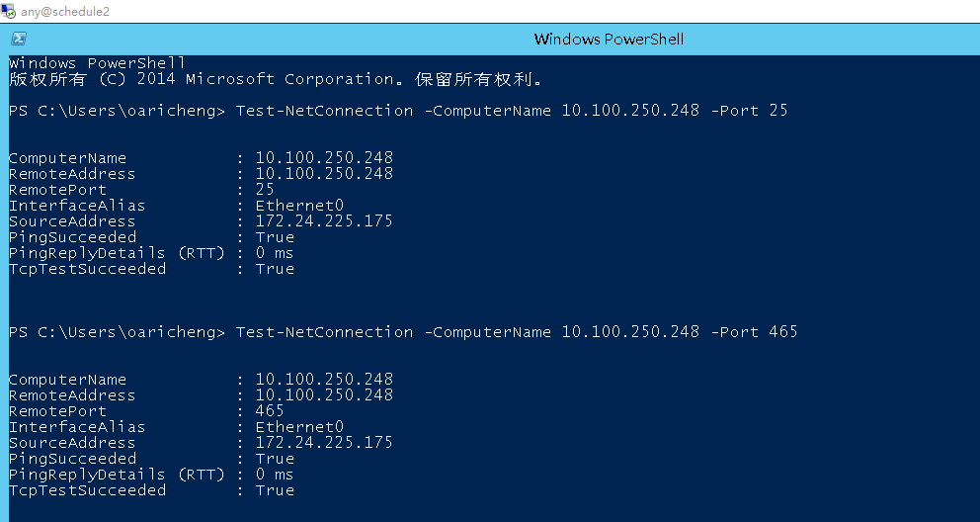Click the remote session icon beside any@schedule2

[x=8, y=11]
